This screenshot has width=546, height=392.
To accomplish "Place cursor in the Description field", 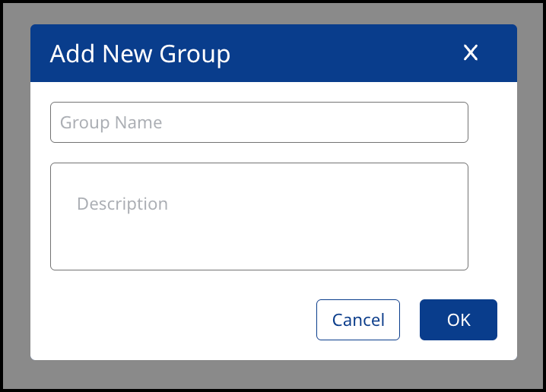I will [x=259, y=217].
